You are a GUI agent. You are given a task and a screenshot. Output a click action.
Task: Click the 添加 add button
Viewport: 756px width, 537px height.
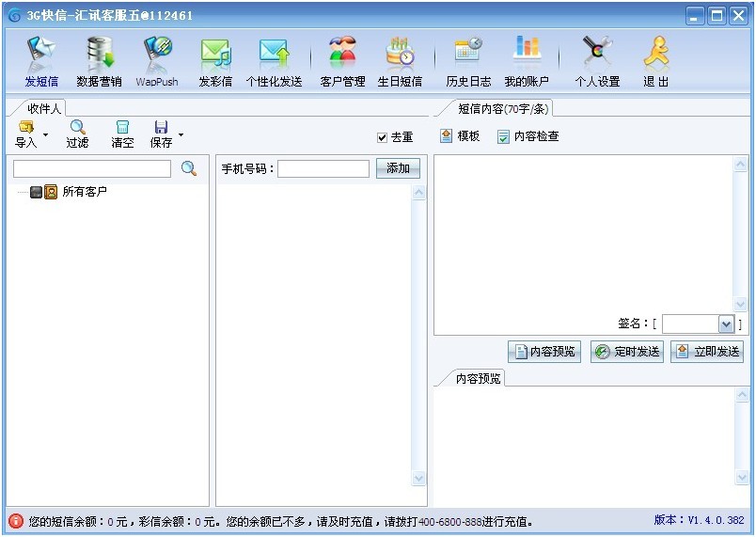tap(398, 168)
